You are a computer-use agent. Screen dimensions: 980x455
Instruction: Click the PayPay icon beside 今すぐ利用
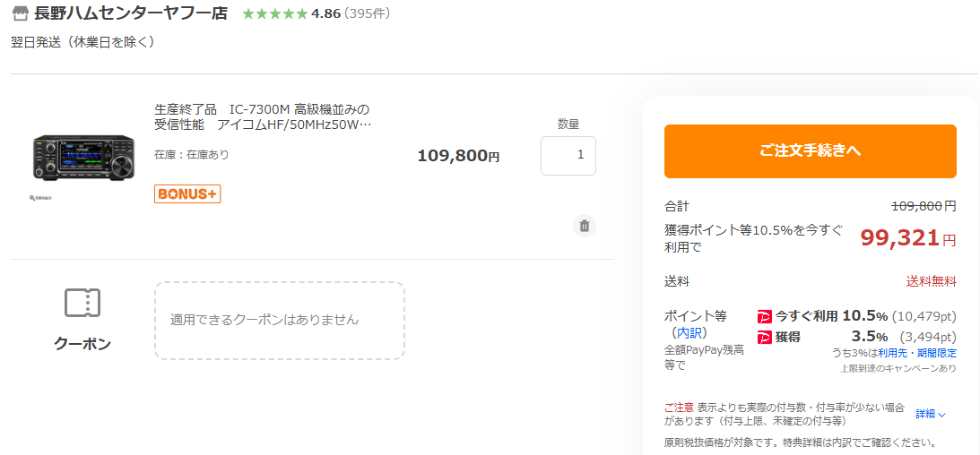[x=765, y=316]
